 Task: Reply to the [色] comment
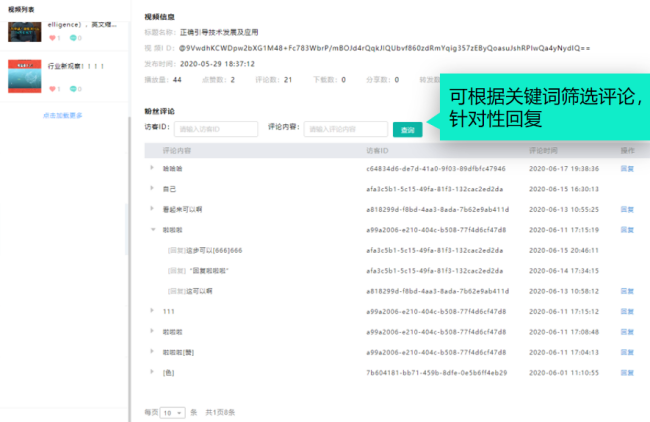627,373
